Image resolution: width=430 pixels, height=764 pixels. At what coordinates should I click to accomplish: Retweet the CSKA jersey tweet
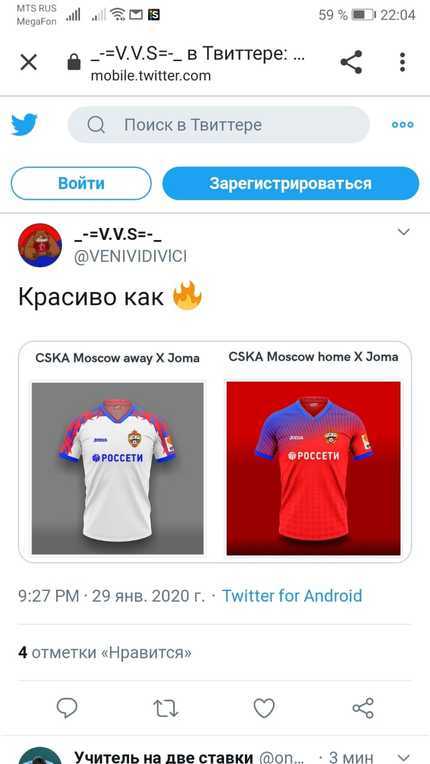(x=166, y=708)
